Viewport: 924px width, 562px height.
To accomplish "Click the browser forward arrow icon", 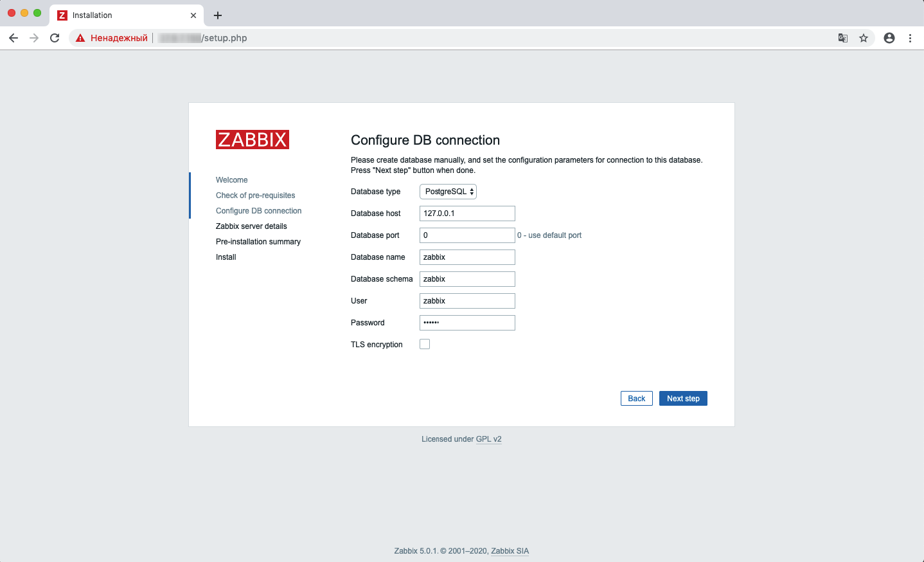I will (34, 38).
